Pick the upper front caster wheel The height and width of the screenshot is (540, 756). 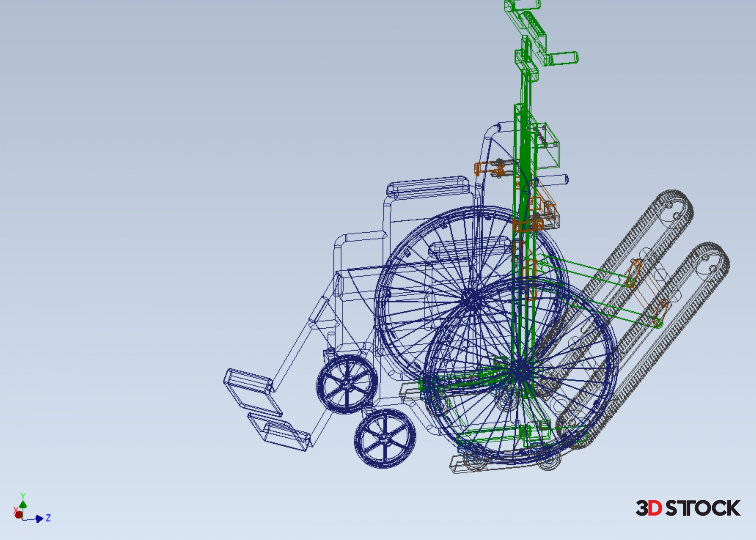347,385
